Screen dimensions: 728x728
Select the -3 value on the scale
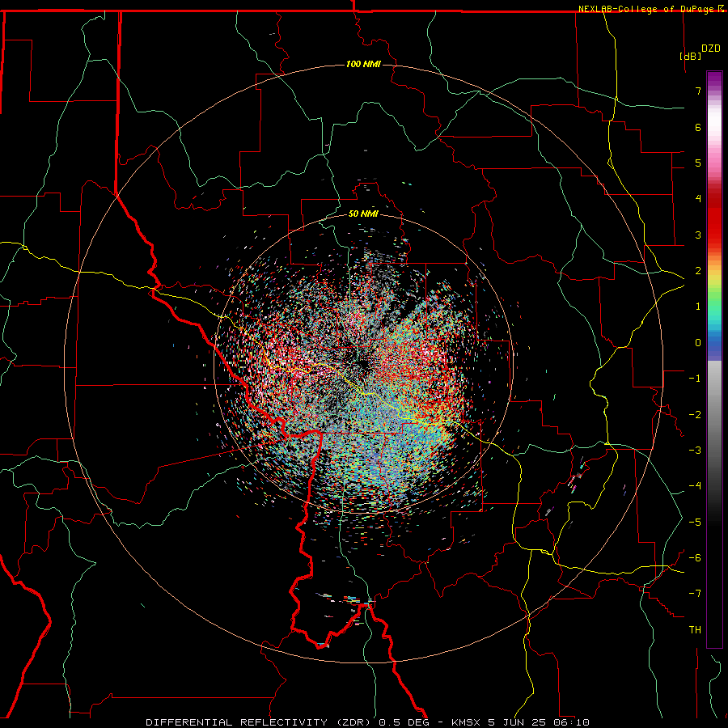pyautogui.click(x=695, y=451)
